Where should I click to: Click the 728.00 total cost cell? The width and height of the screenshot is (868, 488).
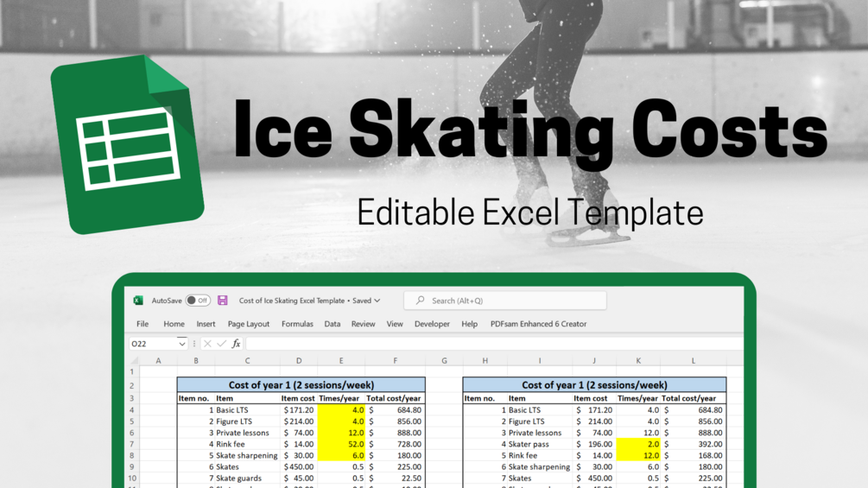coord(396,444)
